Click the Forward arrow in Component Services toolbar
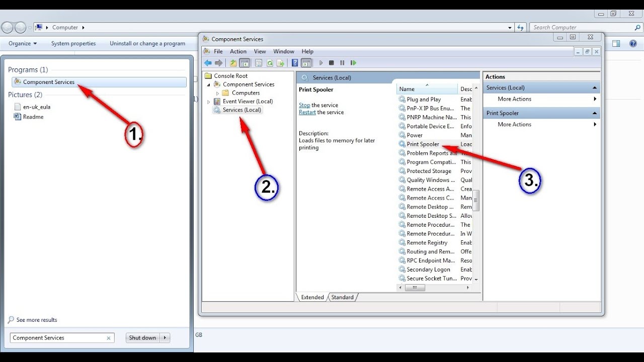 click(218, 63)
